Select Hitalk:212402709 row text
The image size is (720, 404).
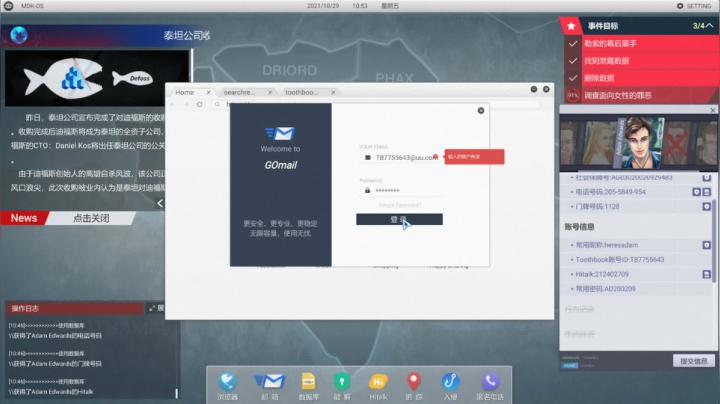click(x=602, y=274)
